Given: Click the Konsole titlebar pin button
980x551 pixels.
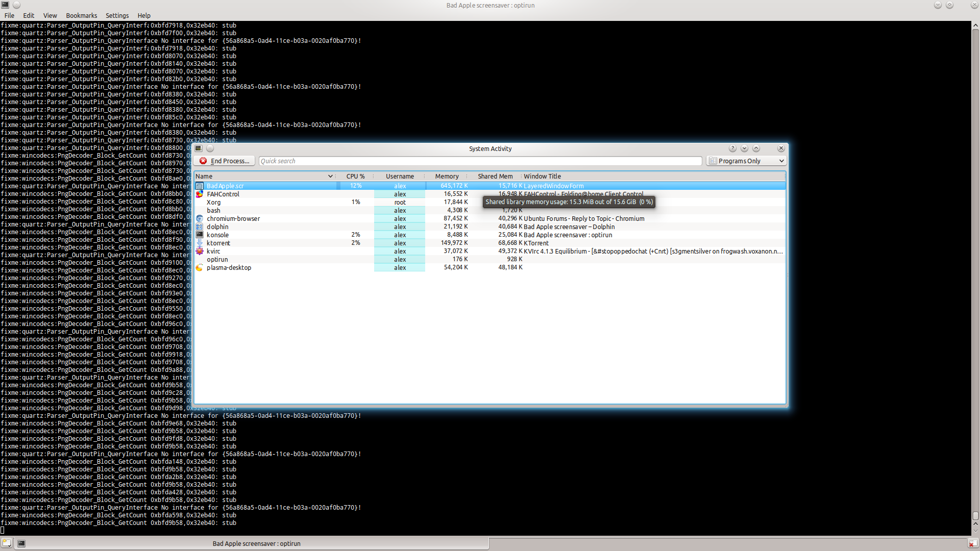Looking at the screenshot, I should (16, 5).
